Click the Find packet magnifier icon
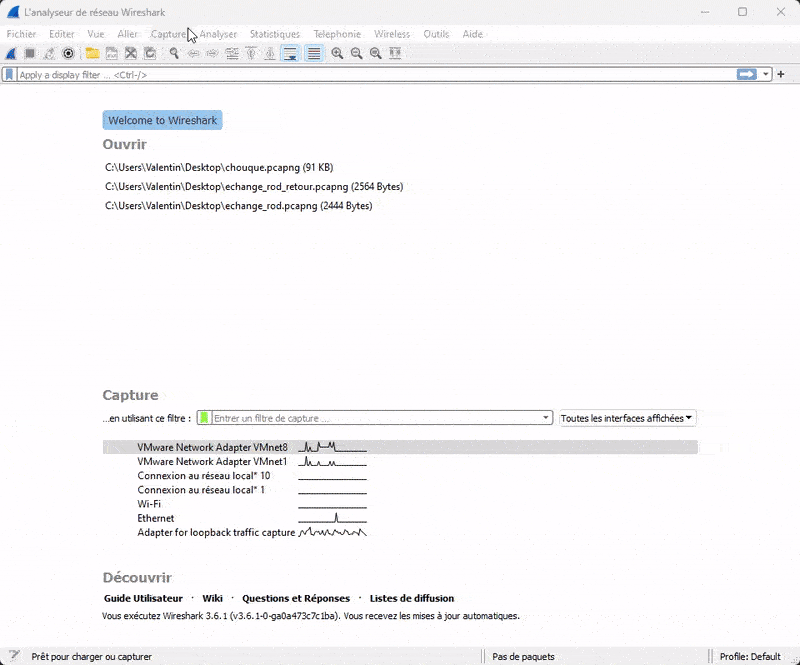Image resolution: width=800 pixels, height=665 pixels. (x=174, y=53)
